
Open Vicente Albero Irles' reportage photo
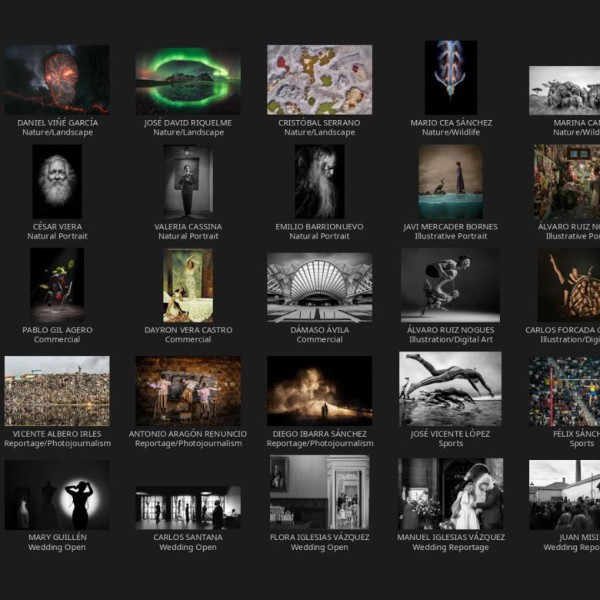coord(57,391)
